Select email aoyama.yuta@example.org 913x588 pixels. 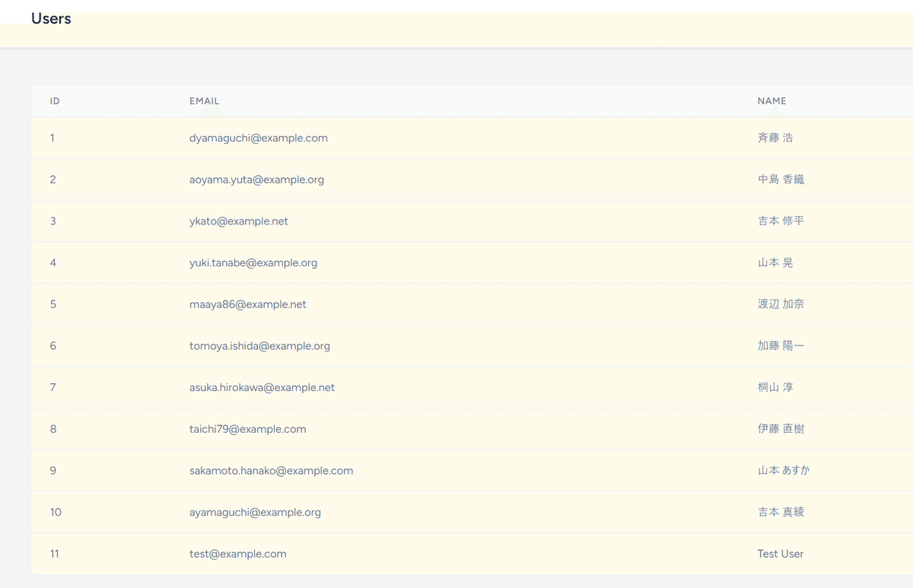(x=257, y=180)
